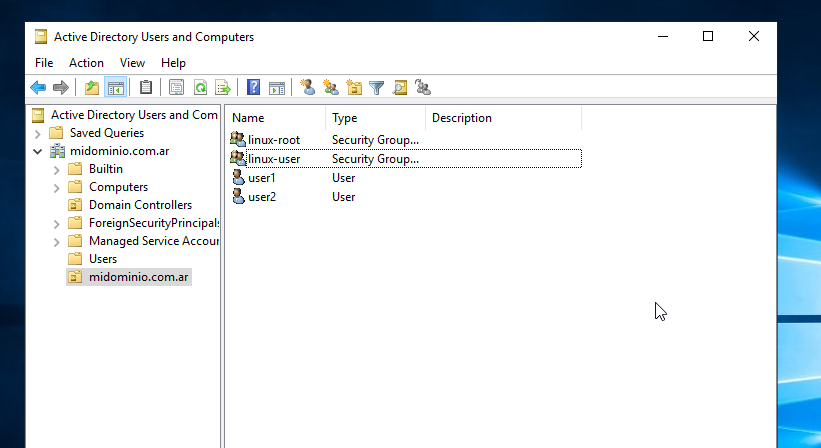Create new group with toolbar icon
This screenshot has height=448, width=821.
click(x=330, y=87)
